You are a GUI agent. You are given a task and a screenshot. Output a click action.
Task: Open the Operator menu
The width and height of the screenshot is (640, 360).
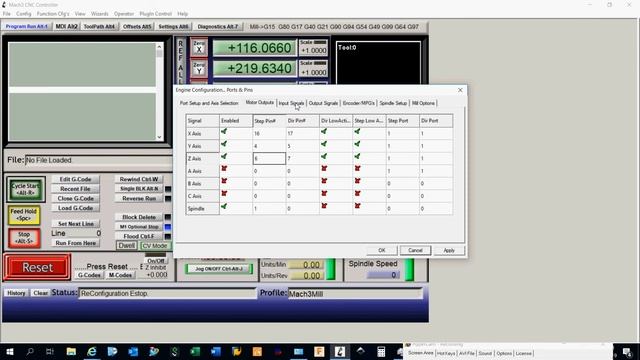(x=124, y=13)
